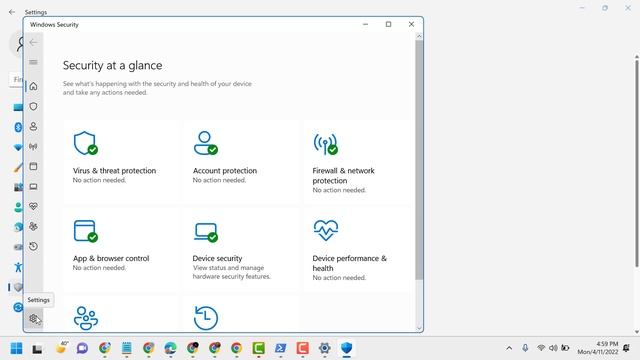This screenshot has width=640, height=360.
Task: Open the red Camtasia recorder taskbar icon
Action: [x=302, y=348]
